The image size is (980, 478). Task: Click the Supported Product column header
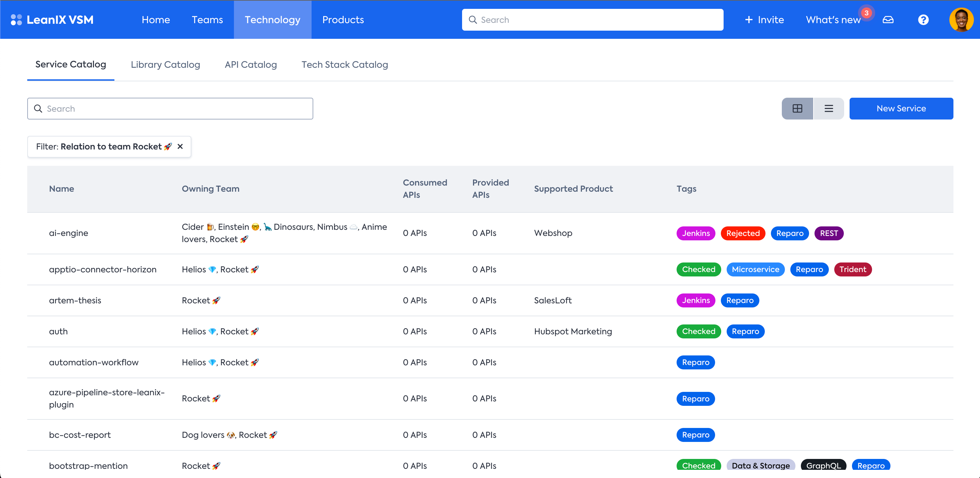point(573,189)
